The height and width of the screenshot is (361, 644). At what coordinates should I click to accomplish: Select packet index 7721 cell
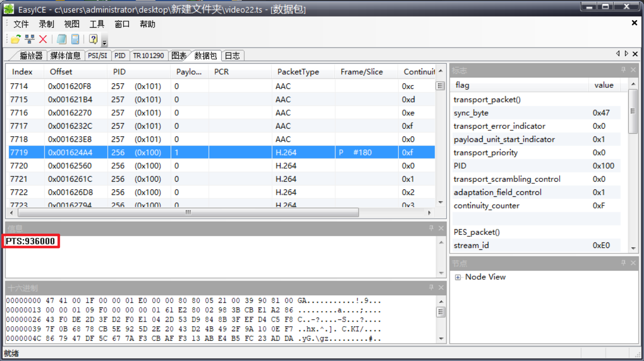[x=26, y=179]
